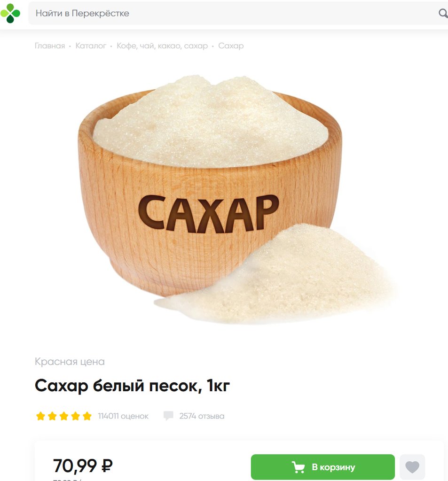Click the second rating star
Screen dimensions: 448x481
click(x=52, y=416)
